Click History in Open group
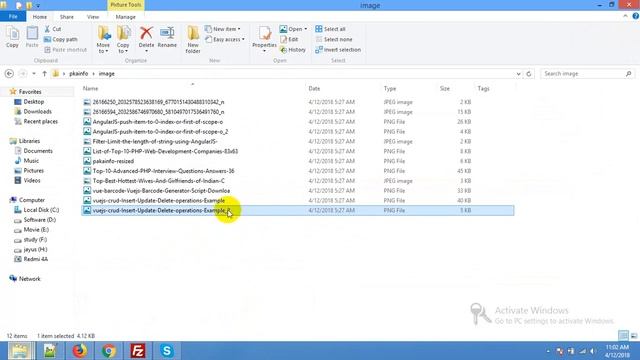 click(293, 49)
